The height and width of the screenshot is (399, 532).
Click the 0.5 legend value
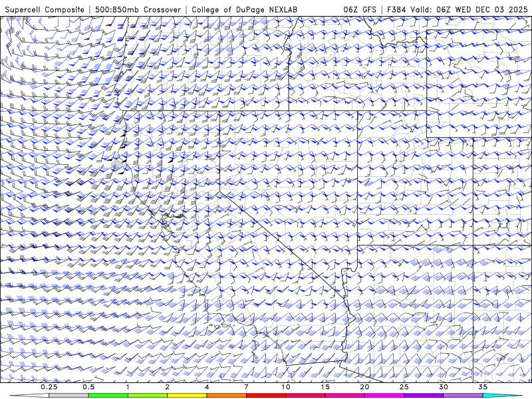(88, 387)
